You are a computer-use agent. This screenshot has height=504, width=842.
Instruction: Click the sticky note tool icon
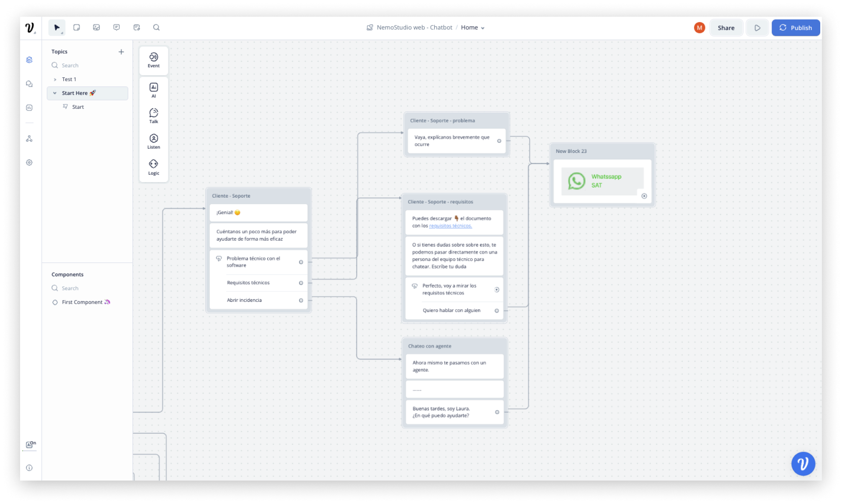pyautogui.click(x=77, y=28)
